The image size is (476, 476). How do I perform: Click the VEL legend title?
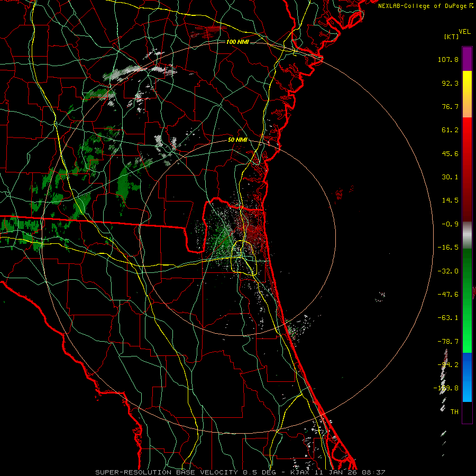tap(464, 32)
